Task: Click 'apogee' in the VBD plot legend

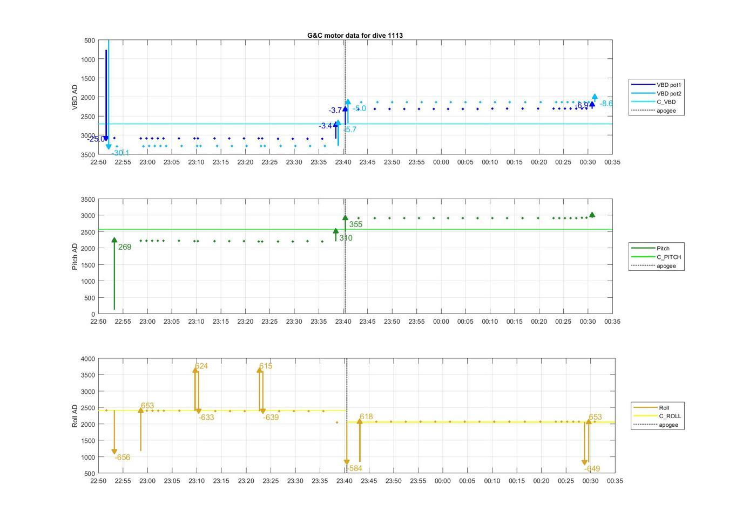Action: tap(666, 111)
